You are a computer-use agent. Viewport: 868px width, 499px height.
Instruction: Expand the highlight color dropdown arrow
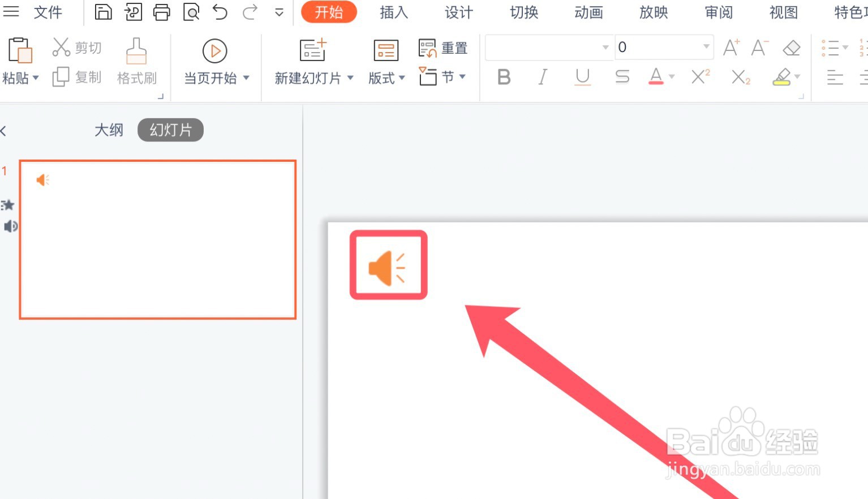pos(797,76)
